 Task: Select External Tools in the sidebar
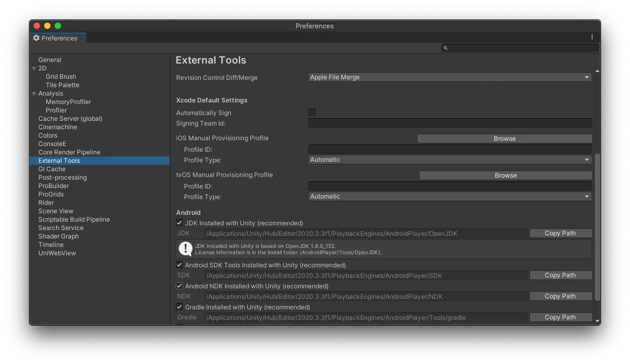pyautogui.click(x=99, y=161)
